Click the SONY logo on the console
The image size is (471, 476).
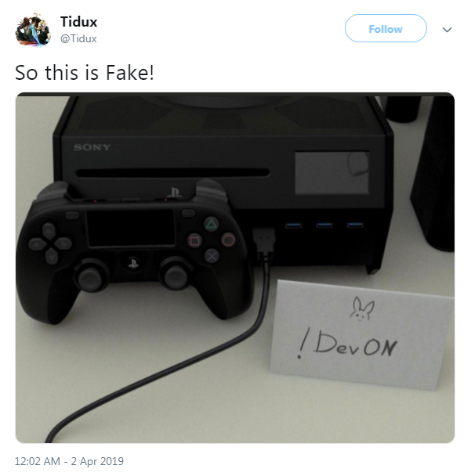click(92, 147)
